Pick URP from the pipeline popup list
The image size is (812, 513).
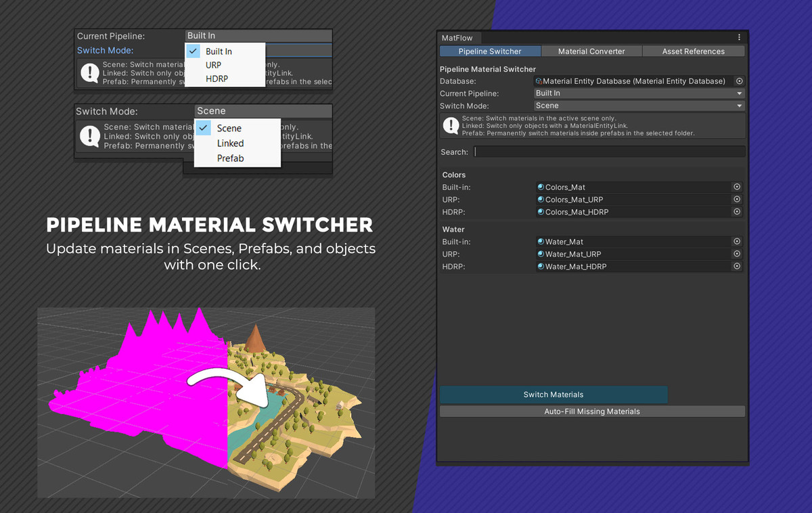213,65
